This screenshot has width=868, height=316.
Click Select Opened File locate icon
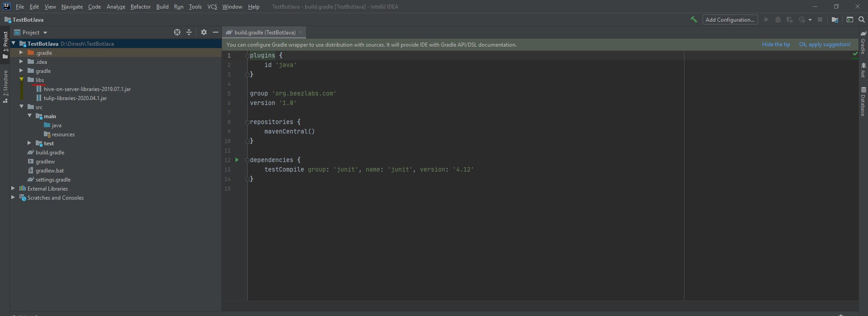pyautogui.click(x=177, y=32)
